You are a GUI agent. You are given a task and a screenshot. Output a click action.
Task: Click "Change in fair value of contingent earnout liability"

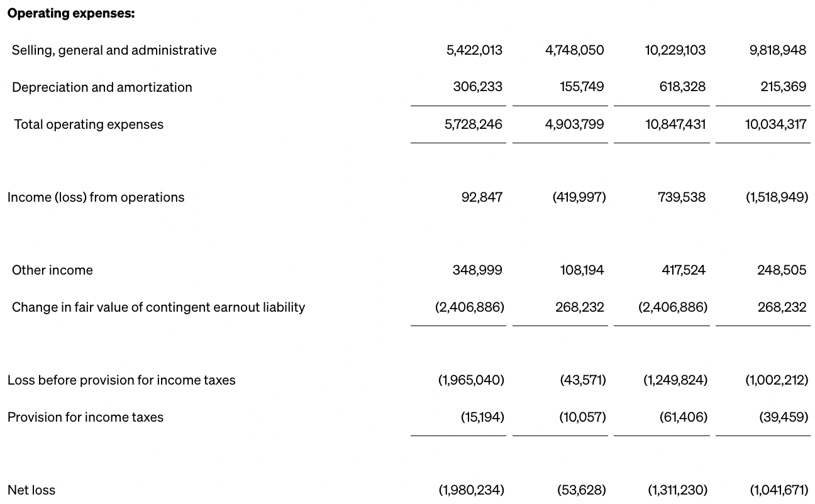point(158,307)
